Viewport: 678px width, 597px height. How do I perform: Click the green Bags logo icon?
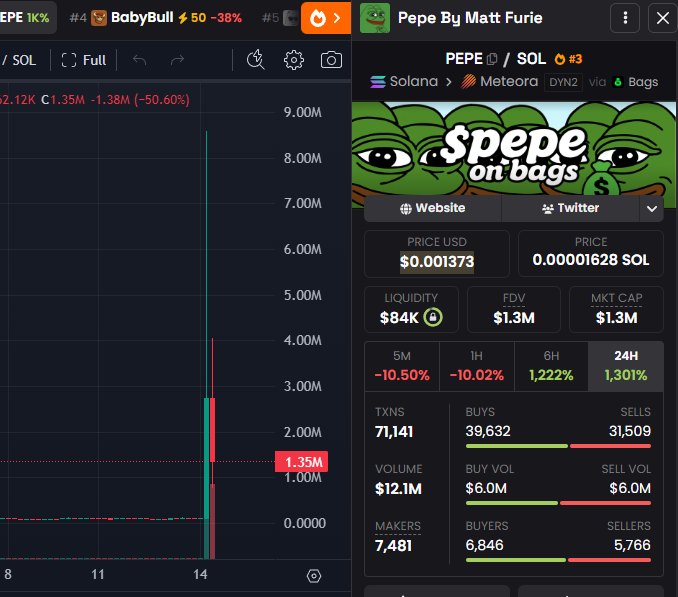(618, 82)
